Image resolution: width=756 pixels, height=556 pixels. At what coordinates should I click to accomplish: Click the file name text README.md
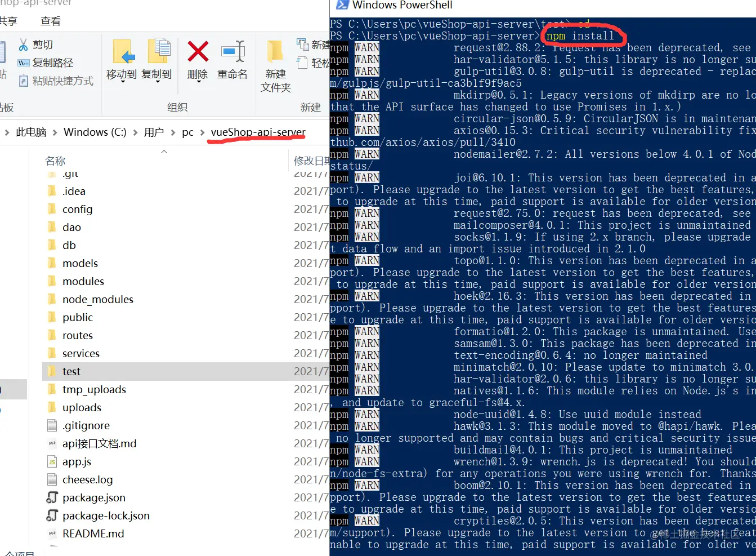coord(93,533)
